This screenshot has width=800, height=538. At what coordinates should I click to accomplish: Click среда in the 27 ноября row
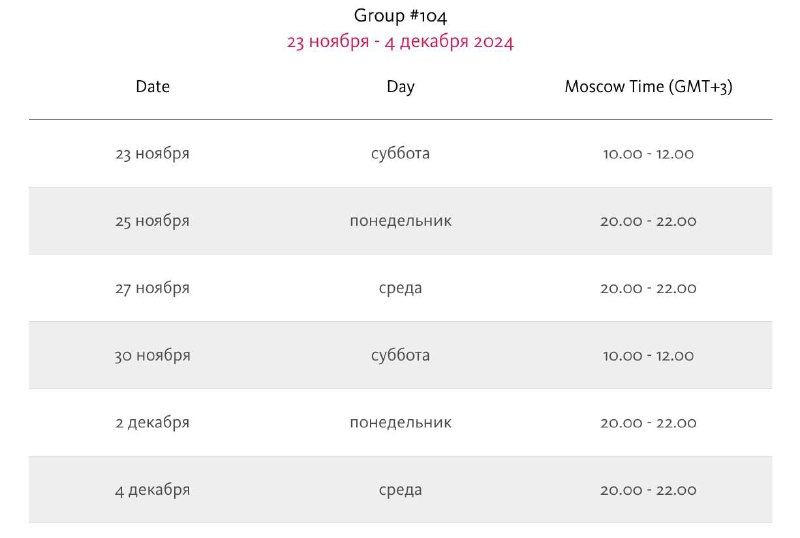click(x=401, y=288)
